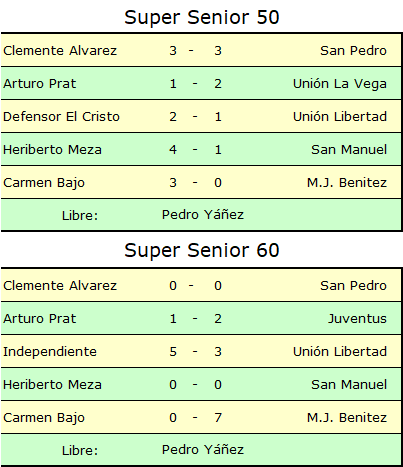Select Arturo Prat in Super Senior 50

(40, 84)
